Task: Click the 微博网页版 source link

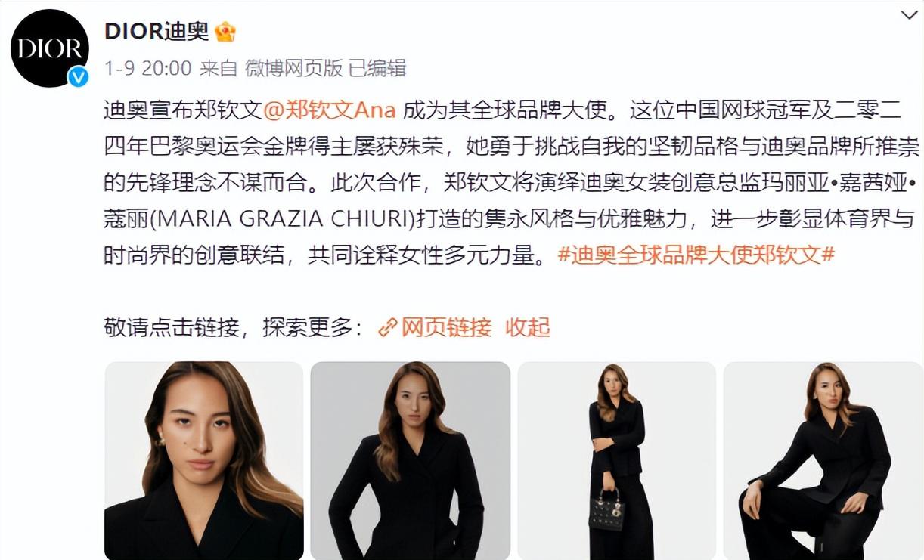Action: [293, 69]
